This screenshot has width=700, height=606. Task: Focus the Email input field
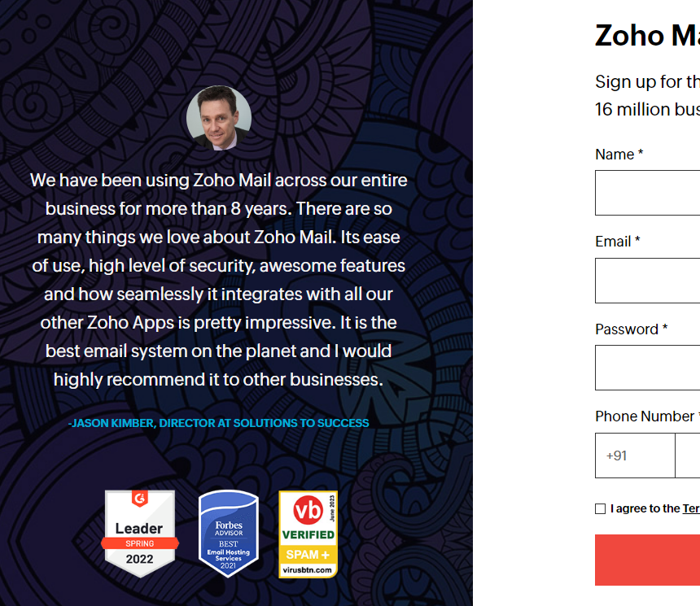[647, 281]
